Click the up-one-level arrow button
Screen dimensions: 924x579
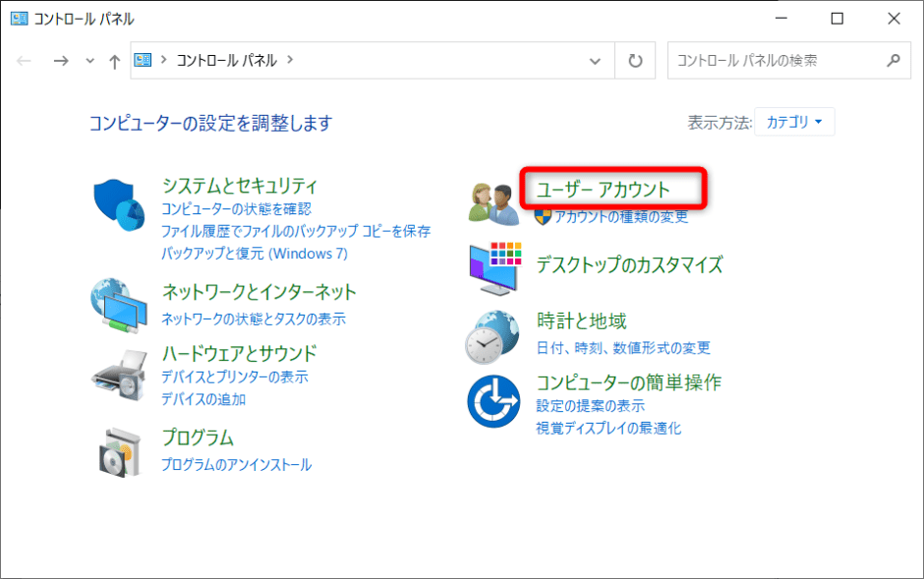(114, 60)
